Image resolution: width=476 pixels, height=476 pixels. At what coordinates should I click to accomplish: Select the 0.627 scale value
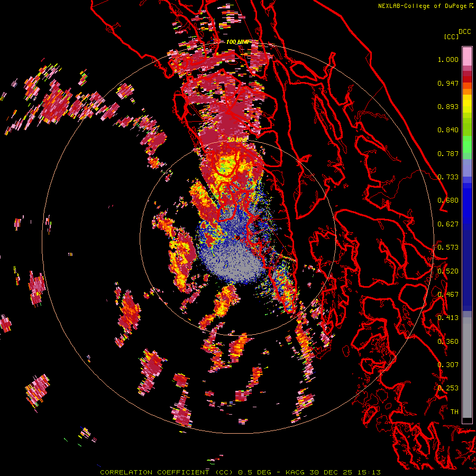click(448, 224)
